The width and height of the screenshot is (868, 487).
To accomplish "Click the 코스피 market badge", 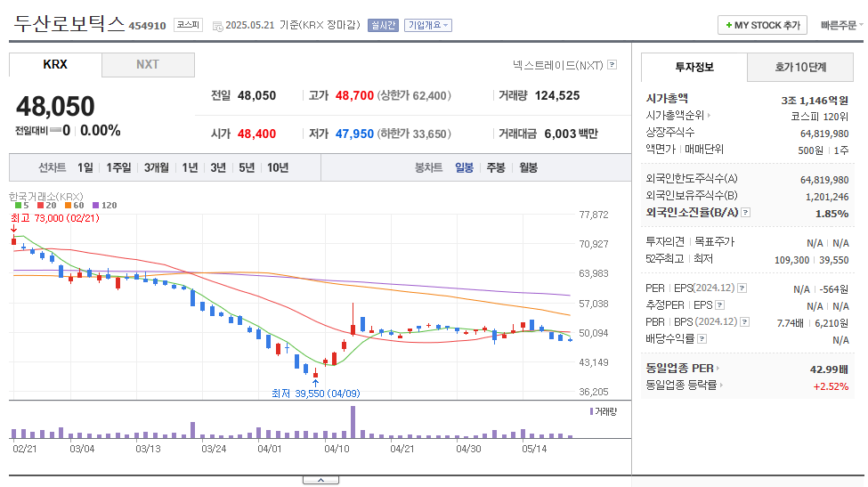I will click(x=188, y=25).
